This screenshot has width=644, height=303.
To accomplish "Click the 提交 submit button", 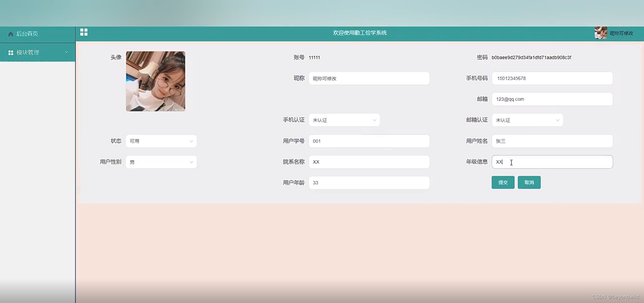I will point(503,182).
